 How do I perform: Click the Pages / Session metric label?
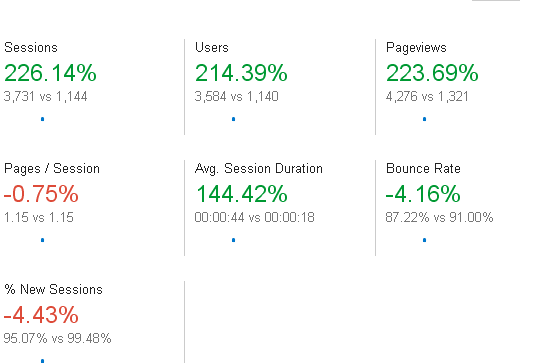[52, 169]
